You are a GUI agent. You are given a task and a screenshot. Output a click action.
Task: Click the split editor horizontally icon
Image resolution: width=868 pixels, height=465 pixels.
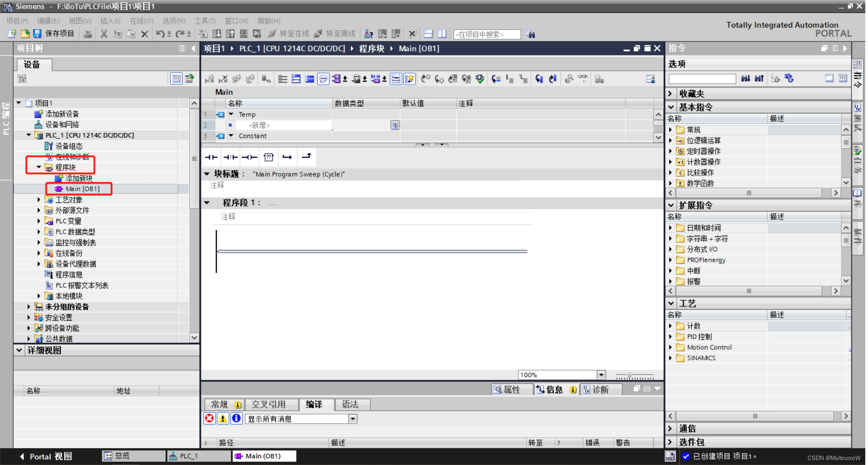click(x=429, y=34)
